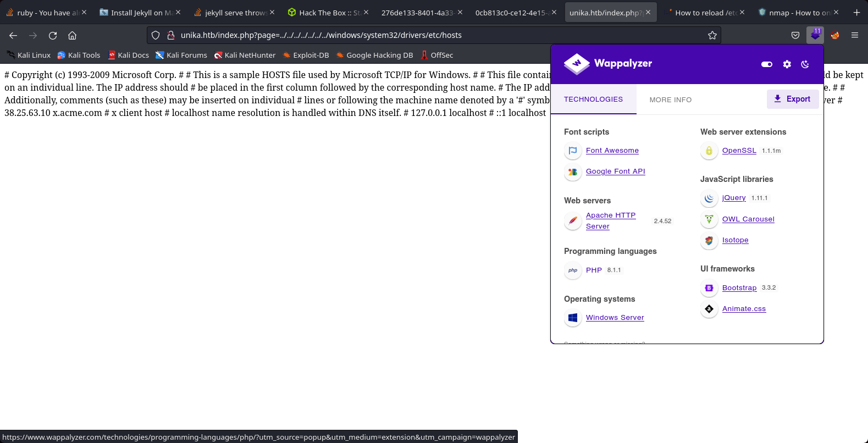
Task: Open the OpenSSL link
Action: pos(739,151)
